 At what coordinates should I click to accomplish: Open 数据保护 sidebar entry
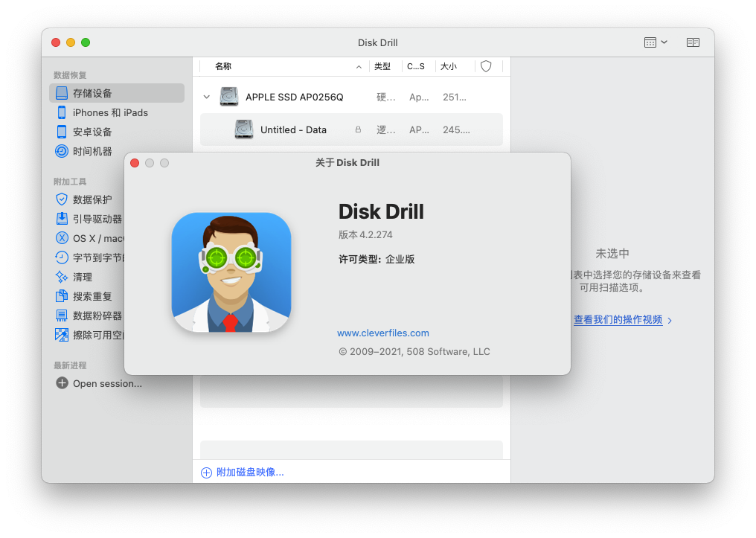tap(92, 199)
